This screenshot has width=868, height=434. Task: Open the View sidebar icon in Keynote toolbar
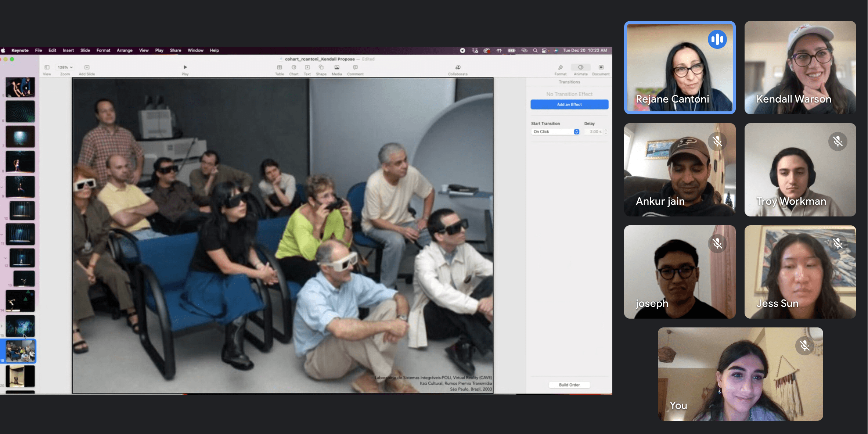[47, 67]
